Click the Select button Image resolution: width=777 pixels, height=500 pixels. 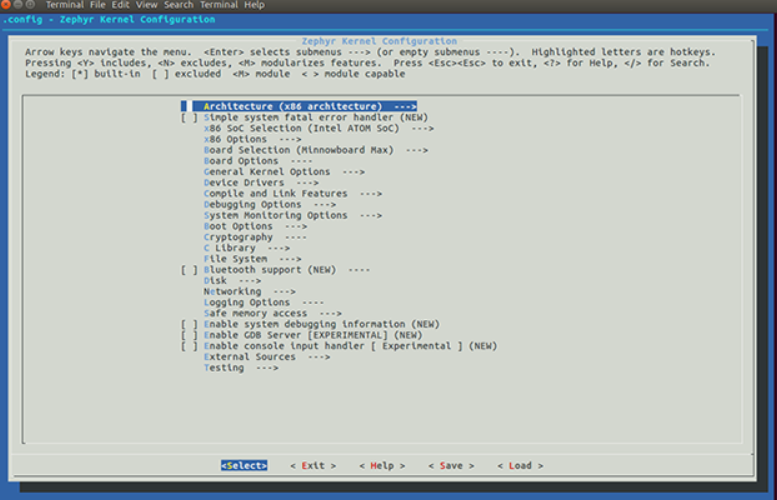244,466
